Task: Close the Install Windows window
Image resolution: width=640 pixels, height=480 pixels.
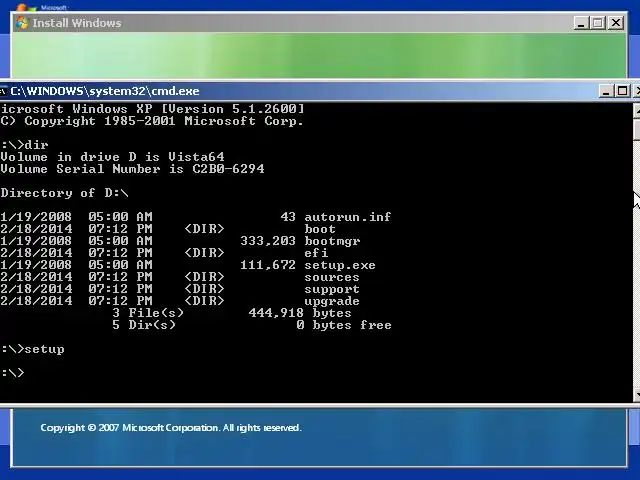Action: click(x=616, y=23)
